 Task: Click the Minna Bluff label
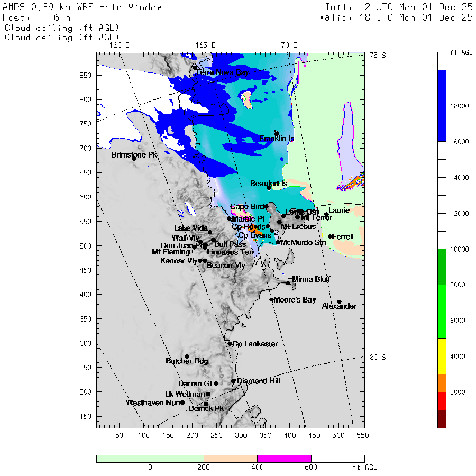pos(311,279)
